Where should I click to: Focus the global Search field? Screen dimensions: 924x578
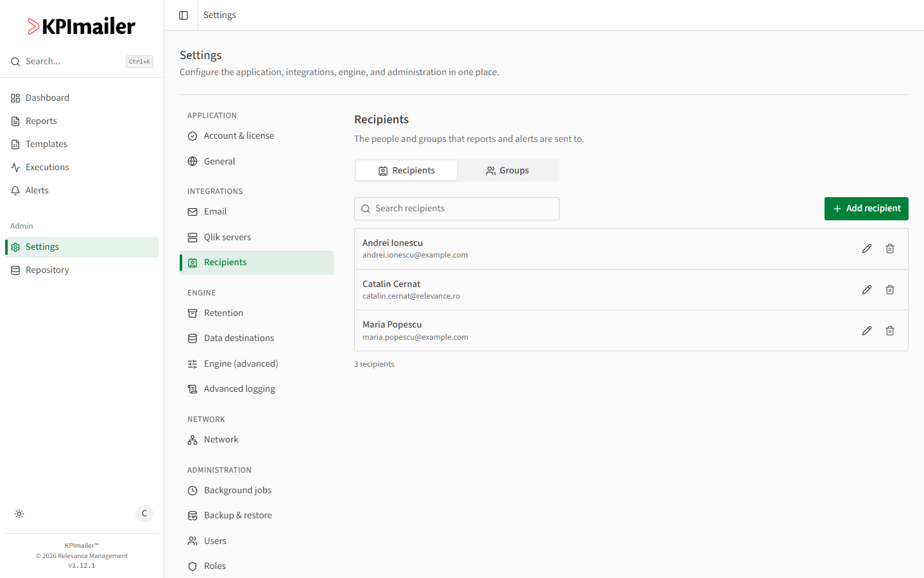81,62
